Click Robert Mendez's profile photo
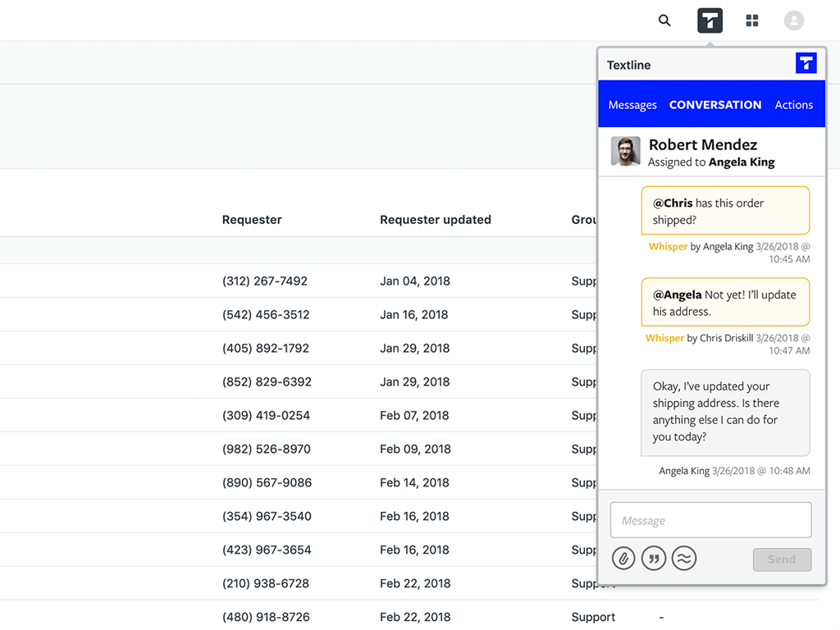The height and width of the screenshot is (630, 840). (x=625, y=152)
